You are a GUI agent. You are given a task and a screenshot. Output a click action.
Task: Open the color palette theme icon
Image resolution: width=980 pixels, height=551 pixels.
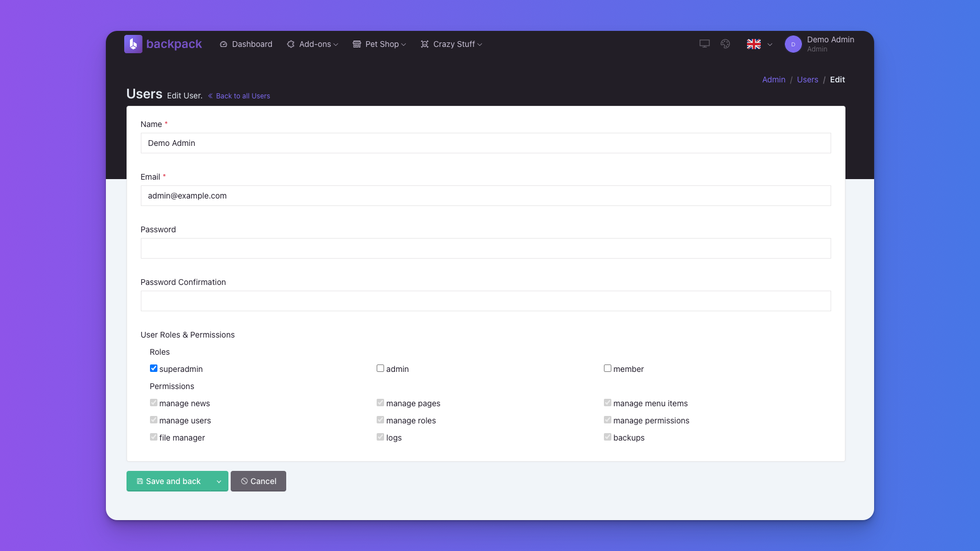coord(725,44)
